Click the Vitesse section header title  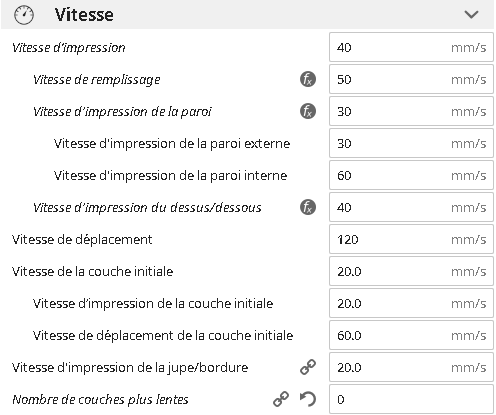84,15
